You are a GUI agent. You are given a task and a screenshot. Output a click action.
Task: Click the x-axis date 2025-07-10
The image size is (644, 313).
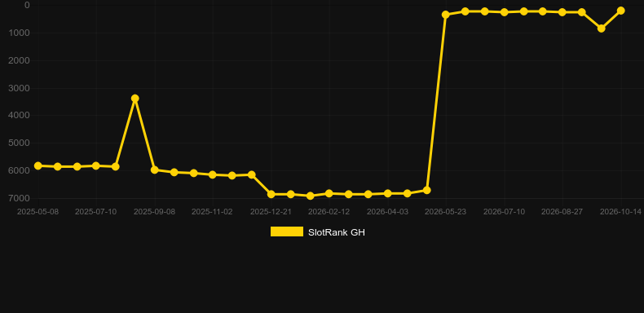(95, 212)
